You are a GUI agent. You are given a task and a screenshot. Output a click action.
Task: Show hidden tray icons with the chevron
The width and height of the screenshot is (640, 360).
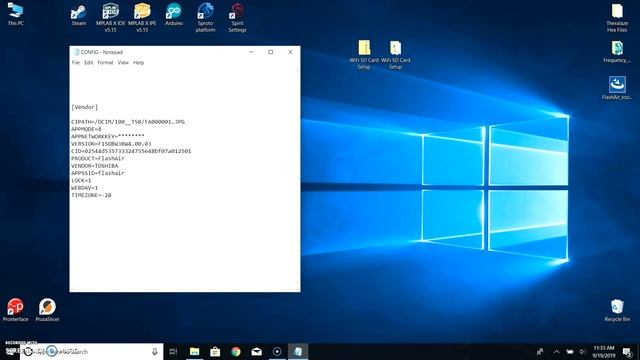click(x=556, y=351)
